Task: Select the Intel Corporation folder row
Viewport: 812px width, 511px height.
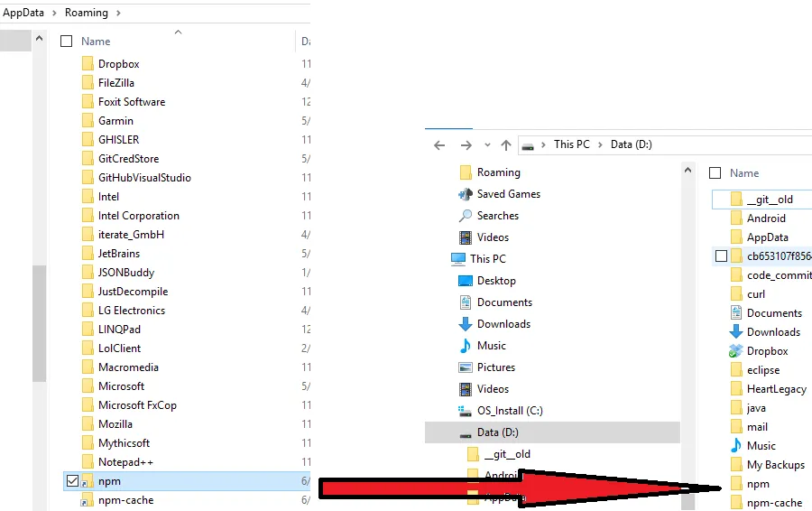Action: pyautogui.click(x=187, y=216)
